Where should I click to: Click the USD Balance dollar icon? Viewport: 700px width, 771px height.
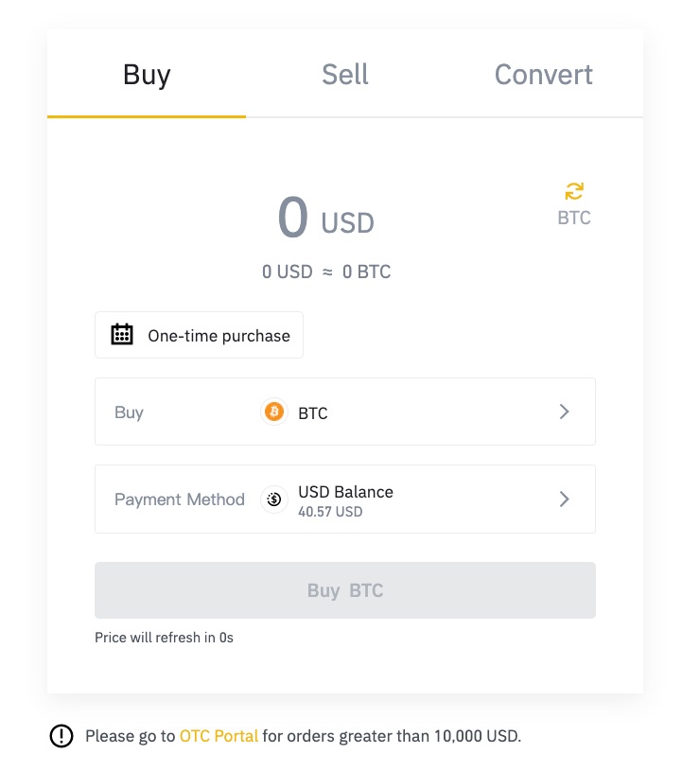tap(274, 499)
